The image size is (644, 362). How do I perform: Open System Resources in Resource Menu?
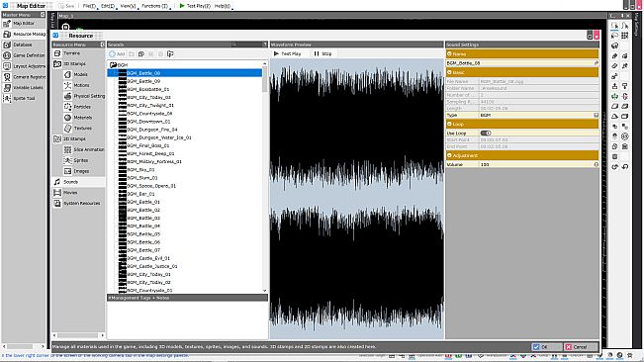tap(78, 203)
